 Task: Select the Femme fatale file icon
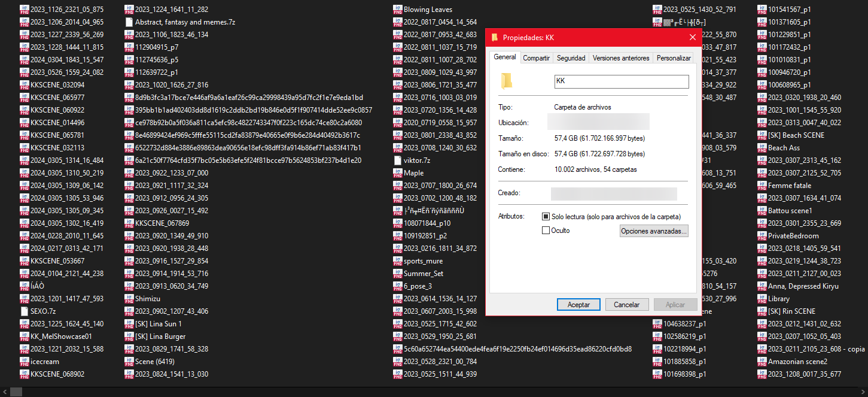(762, 186)
